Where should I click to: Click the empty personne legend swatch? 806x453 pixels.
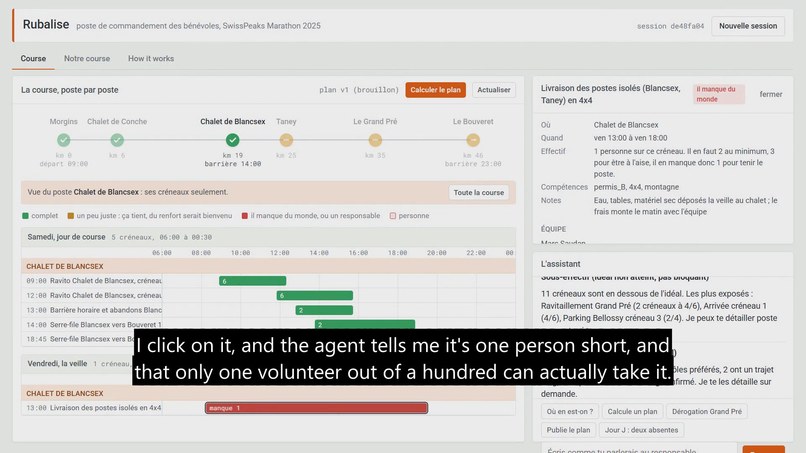pos(393,216)
